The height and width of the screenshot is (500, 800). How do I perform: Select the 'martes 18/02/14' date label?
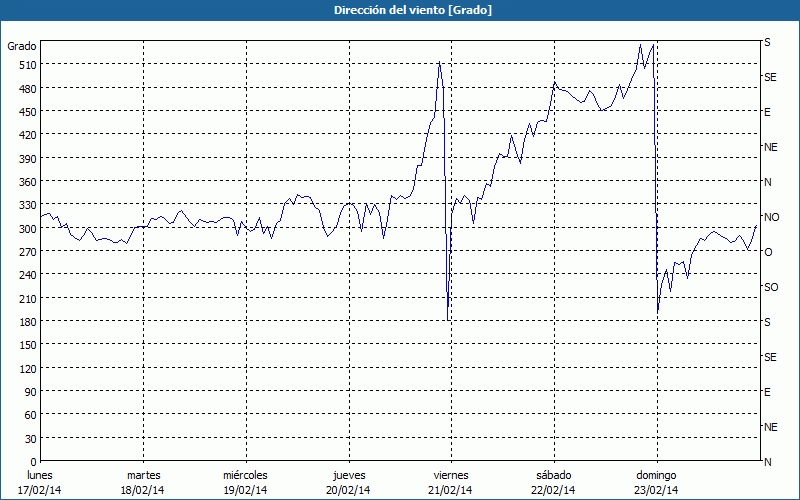[x=143, y=482]
